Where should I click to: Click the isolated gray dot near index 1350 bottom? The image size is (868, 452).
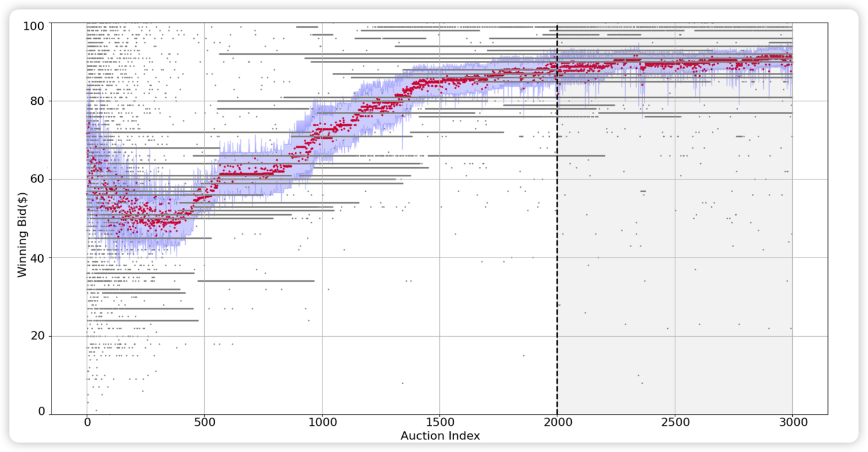[x=402, y=383]
